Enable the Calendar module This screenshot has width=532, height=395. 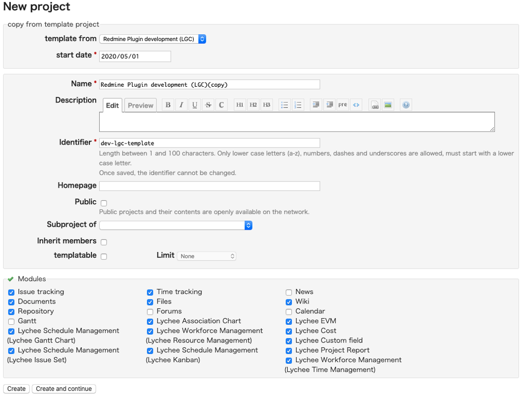pyautogui.click(x=289, y=311)
